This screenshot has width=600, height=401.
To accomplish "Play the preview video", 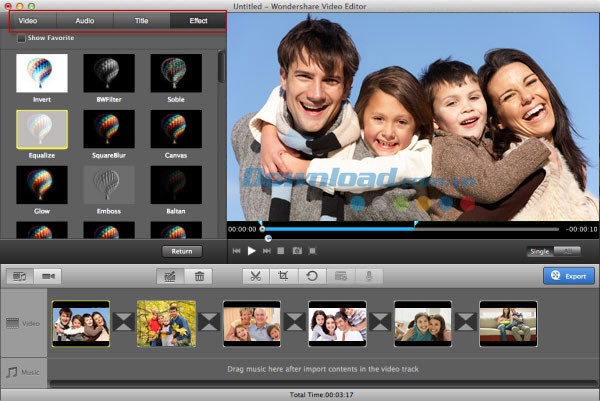I will 251,251.
